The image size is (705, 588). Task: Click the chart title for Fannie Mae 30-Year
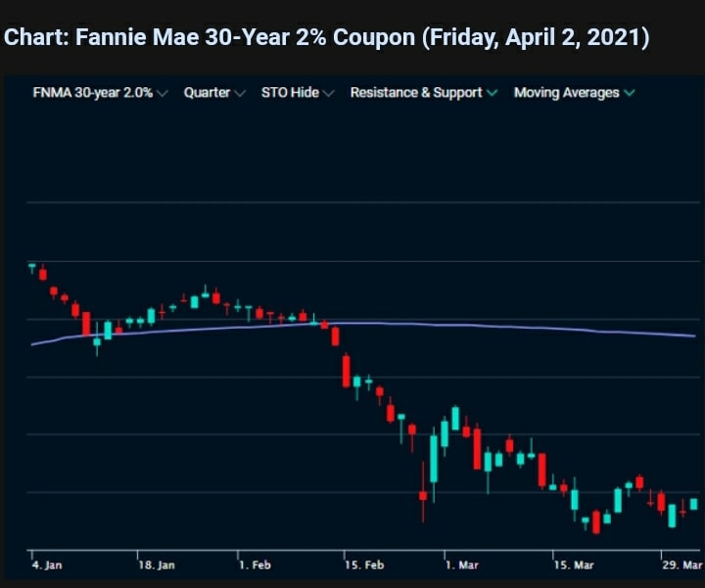[326, 38]
